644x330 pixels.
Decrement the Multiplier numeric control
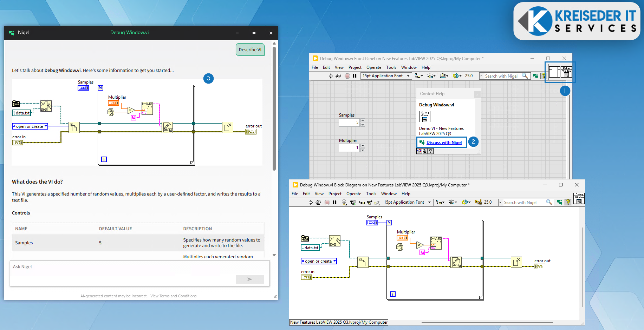(363, 150)
